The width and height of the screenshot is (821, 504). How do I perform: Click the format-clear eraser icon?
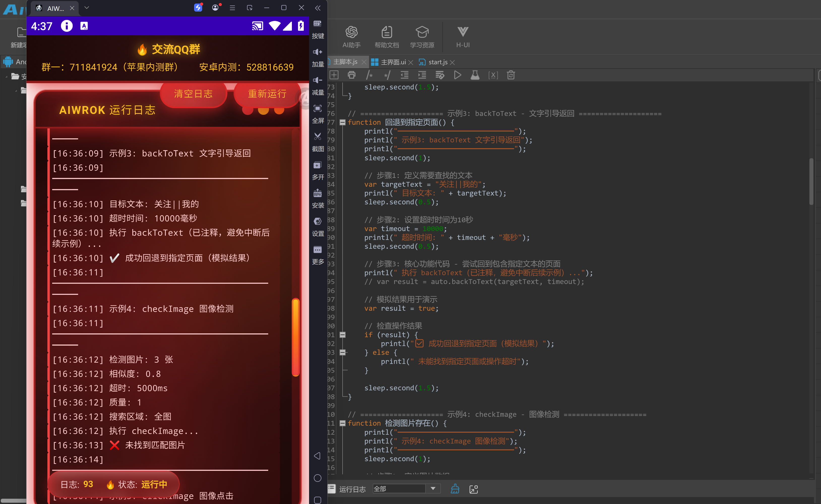pyautogui.click(x=440, y=75)
